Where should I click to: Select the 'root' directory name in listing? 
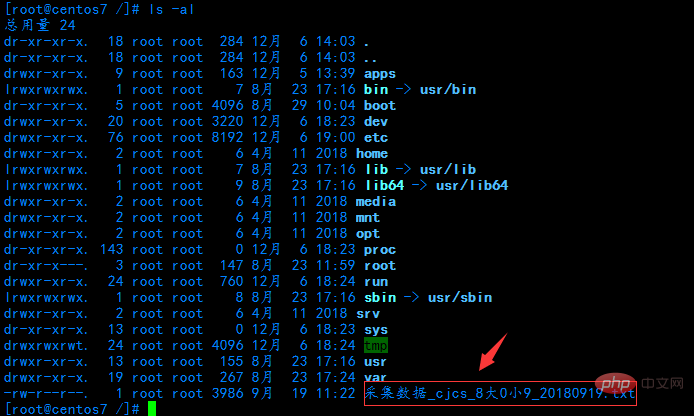[380, 266]
